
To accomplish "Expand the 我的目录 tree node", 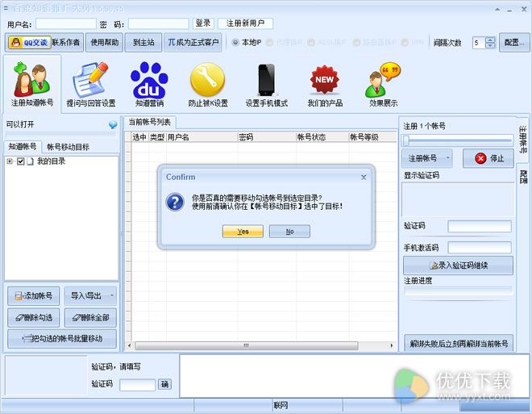I will 10,161.
